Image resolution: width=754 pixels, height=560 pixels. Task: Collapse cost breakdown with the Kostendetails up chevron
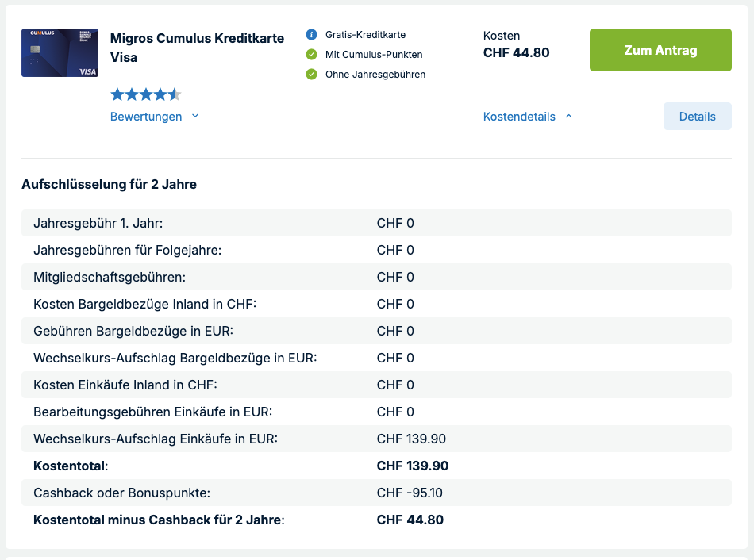(568, 117)
